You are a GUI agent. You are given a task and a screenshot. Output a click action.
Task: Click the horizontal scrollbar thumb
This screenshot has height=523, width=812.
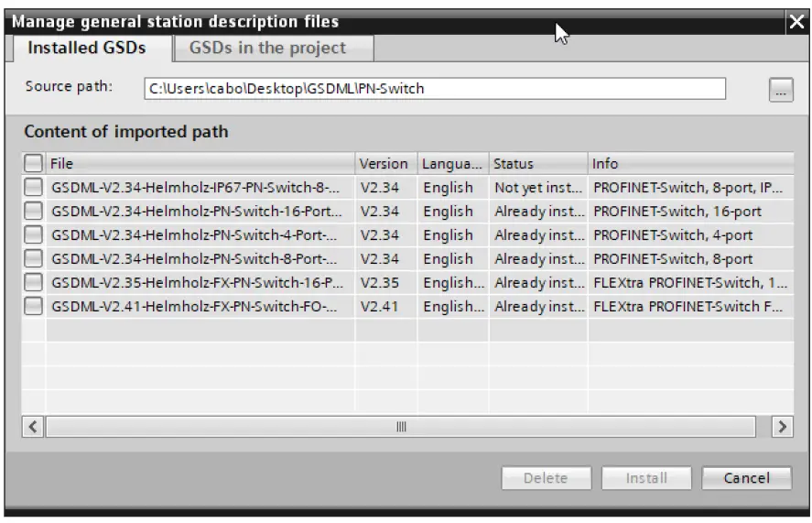pos(401,427)
